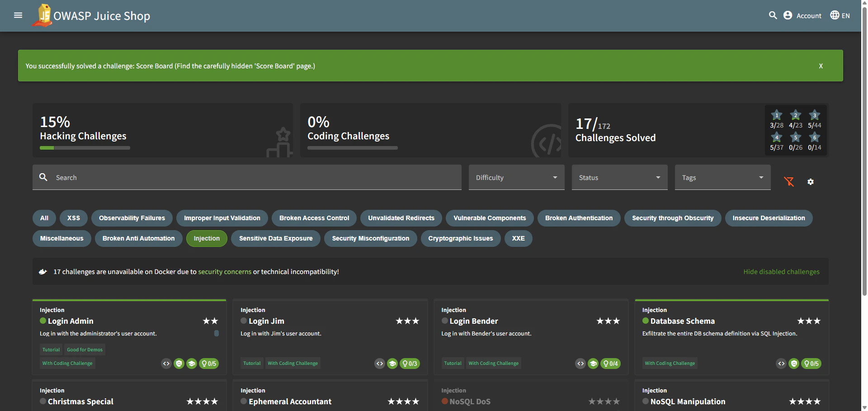Show Login Jim hints 0/3
The width and height of the screenshot is (868, 411).
click(x=410, y=364)
